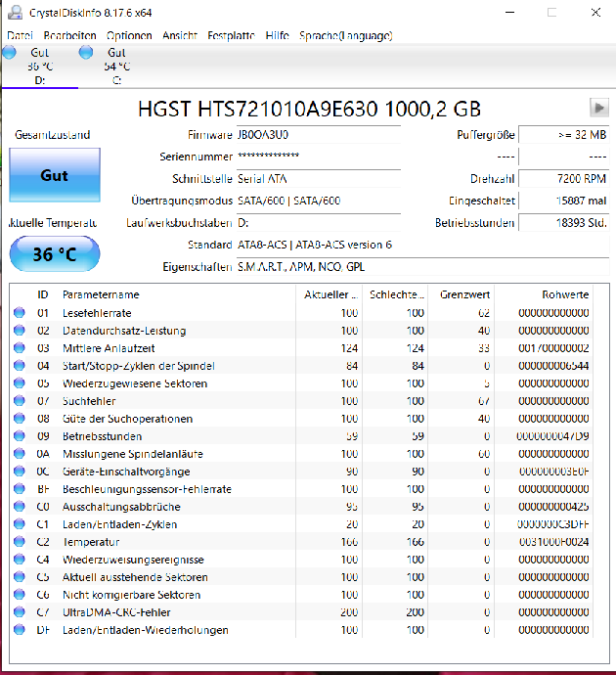Screen dimensions: 616x675
Task: Click raw value 001700000002 for Mittlere Anlaufzeit
Action: 553,348
